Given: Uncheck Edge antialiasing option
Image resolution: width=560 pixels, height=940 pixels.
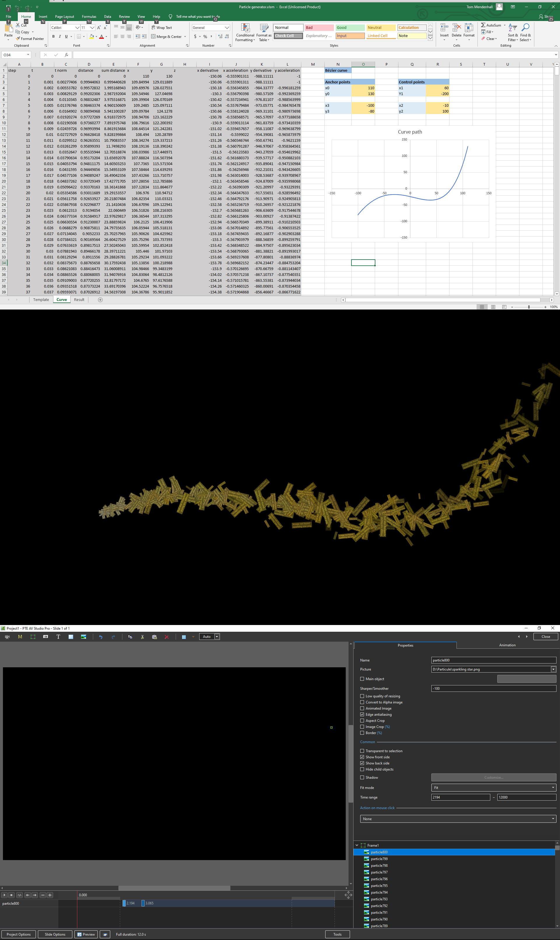Looking at the screenshot, I should click(362, 715).
